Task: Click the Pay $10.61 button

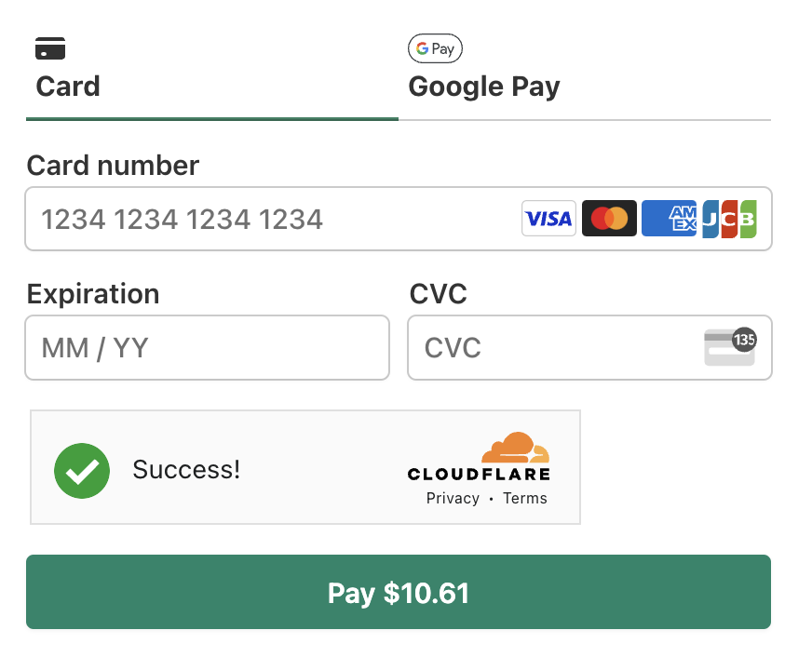Action: click(399, 592)
